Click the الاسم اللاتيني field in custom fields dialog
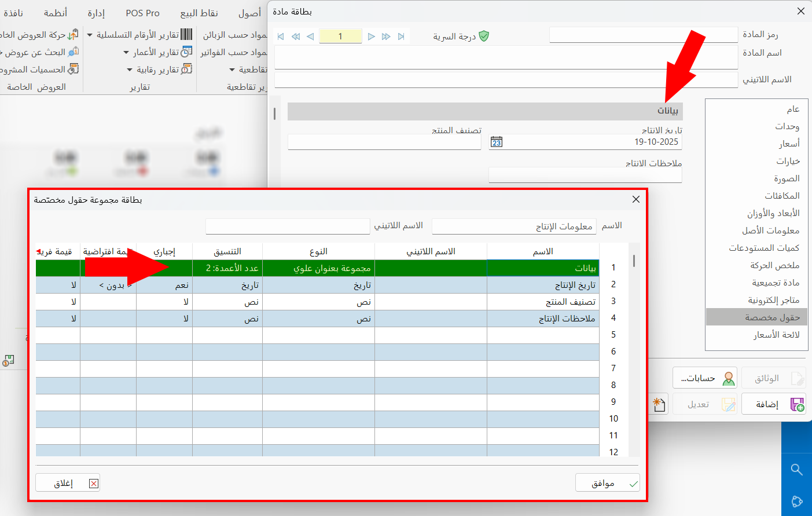Screen dimensions: 812x516 288,226
